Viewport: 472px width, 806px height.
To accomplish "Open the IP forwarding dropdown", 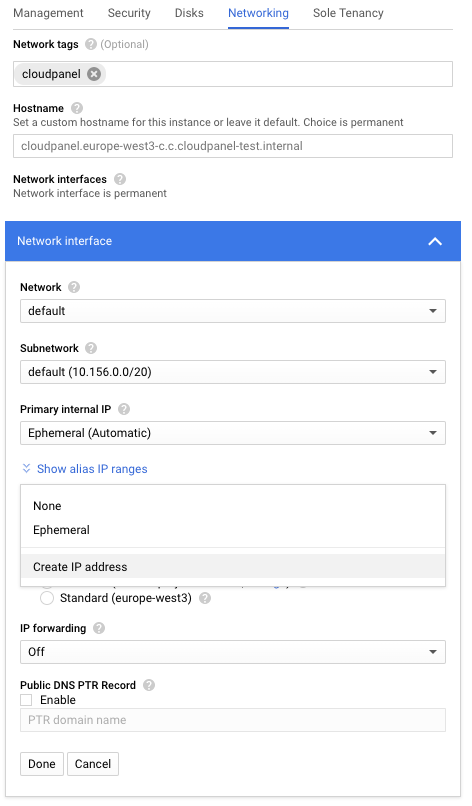I will point(233,652).
